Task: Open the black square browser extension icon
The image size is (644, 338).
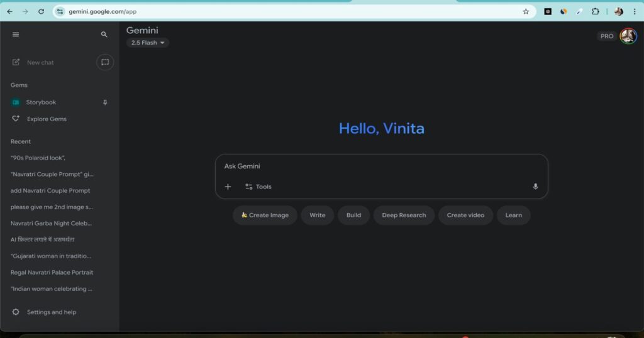Action: (548, 11)
